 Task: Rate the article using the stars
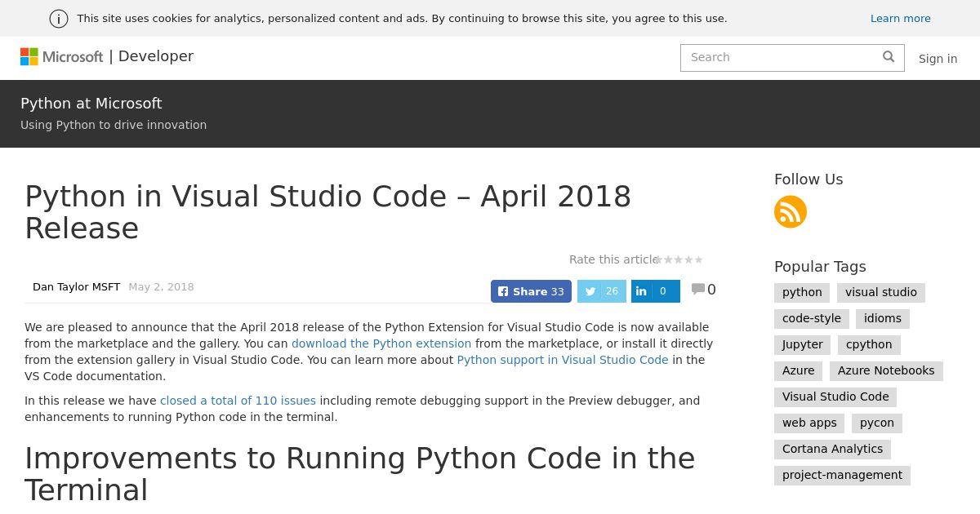(679, 259)
